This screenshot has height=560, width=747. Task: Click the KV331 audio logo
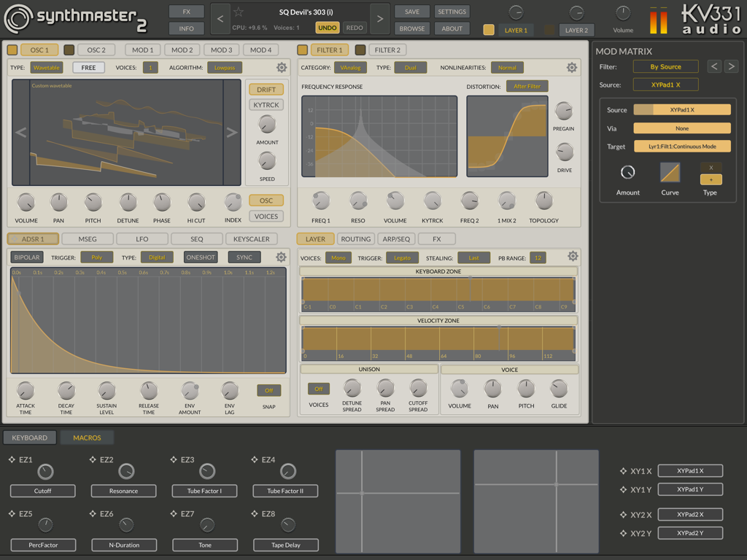pos(711,19)
